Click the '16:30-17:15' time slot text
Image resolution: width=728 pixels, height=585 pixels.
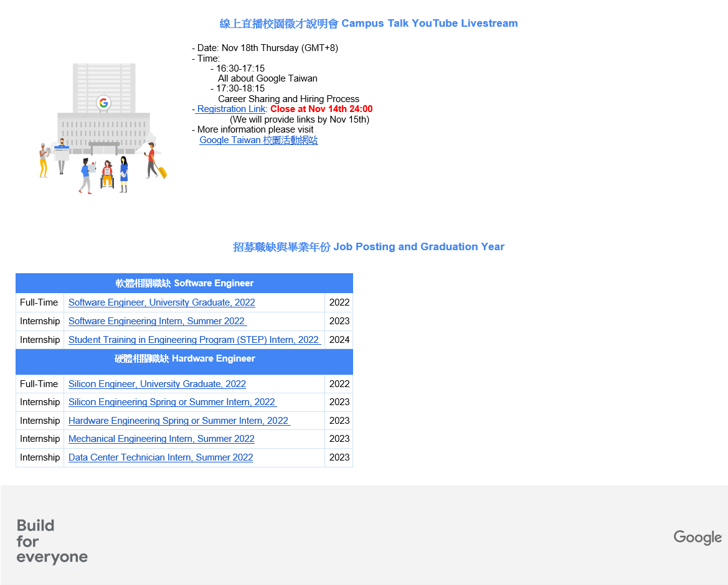(240, 68)
